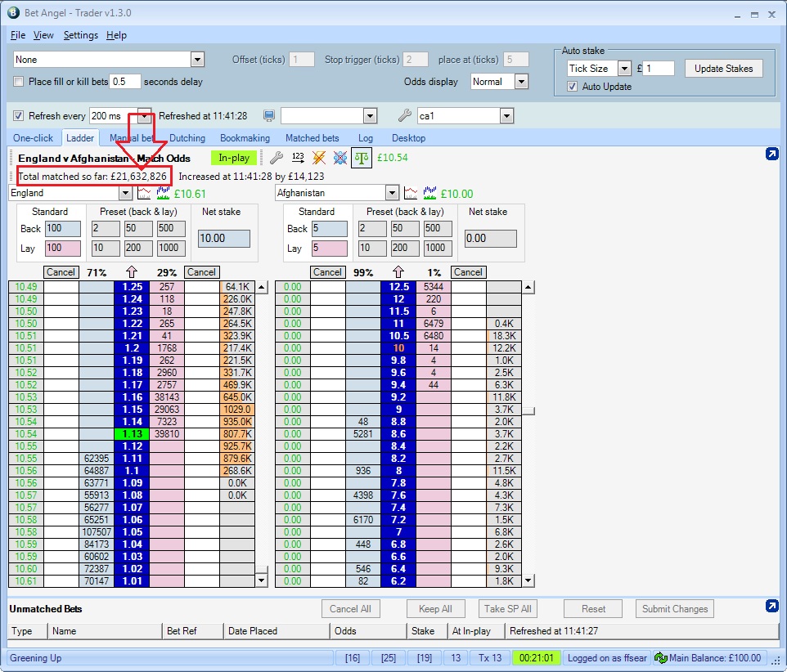Open the Settings menu

coord(80,35)
